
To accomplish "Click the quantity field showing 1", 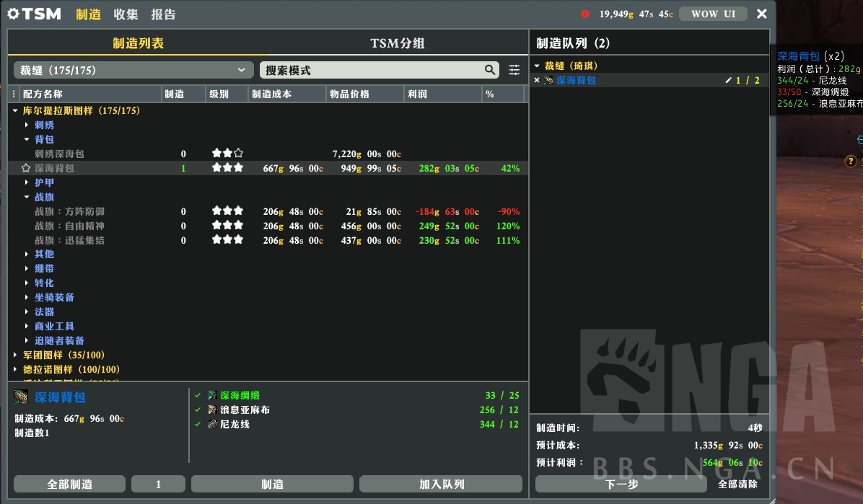I will coord(158,484).
